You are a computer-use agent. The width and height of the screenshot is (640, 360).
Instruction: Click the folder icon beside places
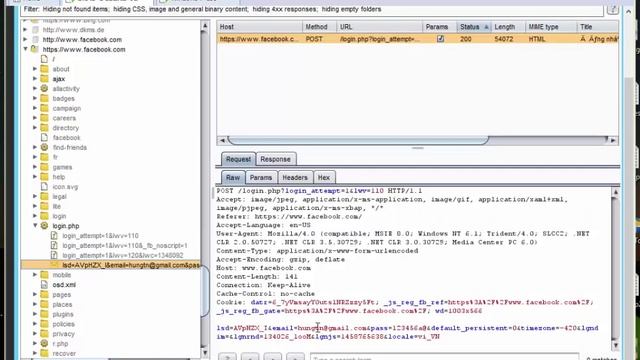pos(44,304)
